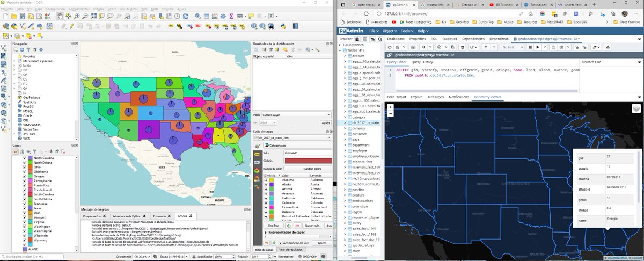This screenshot has width=644, height=261.
Task: Click the QGIS New Project icon
Action: (x=6, y=16)
